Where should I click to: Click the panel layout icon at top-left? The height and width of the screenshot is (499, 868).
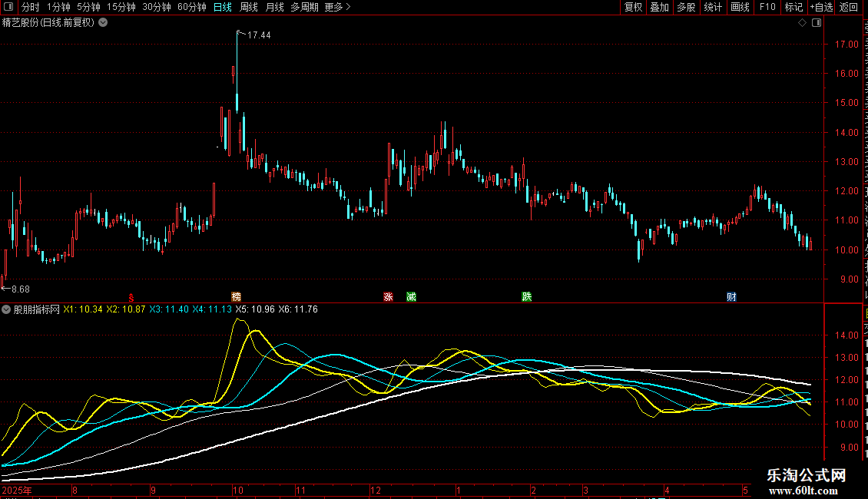8,7
